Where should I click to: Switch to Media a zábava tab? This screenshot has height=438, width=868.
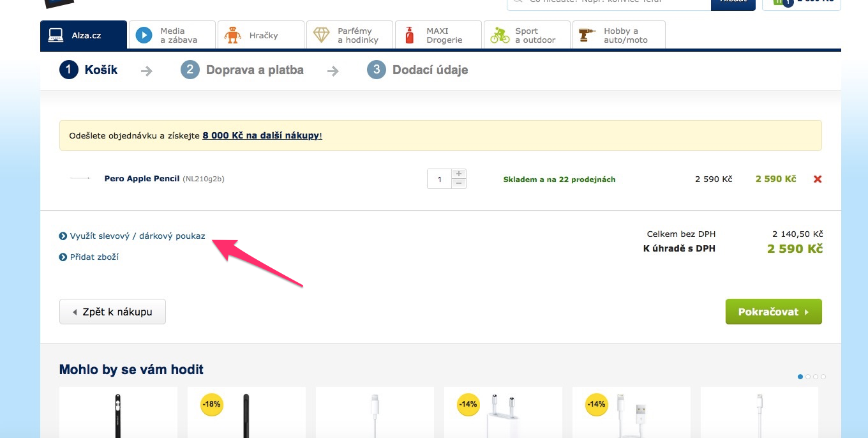[x=172, y=35]
